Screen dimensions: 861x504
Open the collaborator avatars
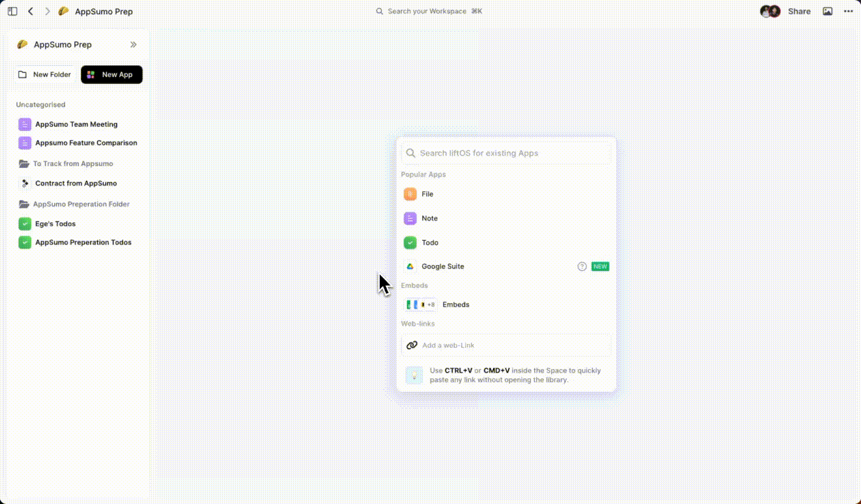(x=770, y=11)
